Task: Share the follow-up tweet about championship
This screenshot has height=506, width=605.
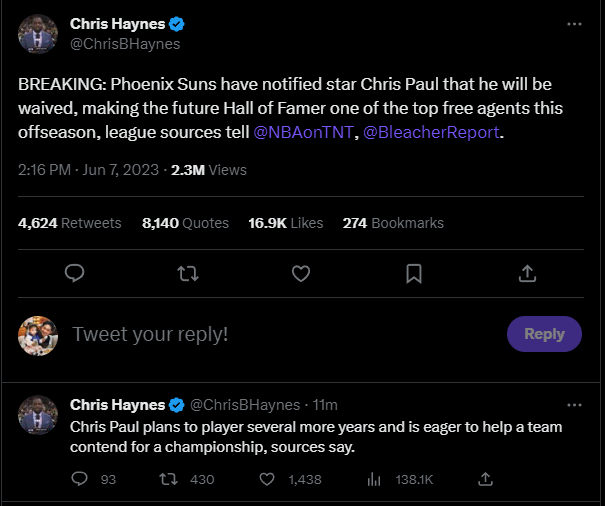Action: (x=484, y=480)
